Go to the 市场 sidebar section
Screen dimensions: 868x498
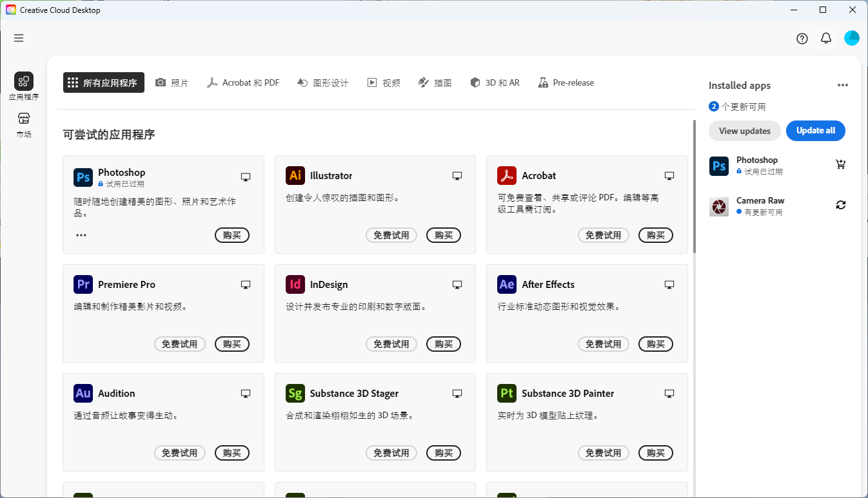click(x=24, y=125)
